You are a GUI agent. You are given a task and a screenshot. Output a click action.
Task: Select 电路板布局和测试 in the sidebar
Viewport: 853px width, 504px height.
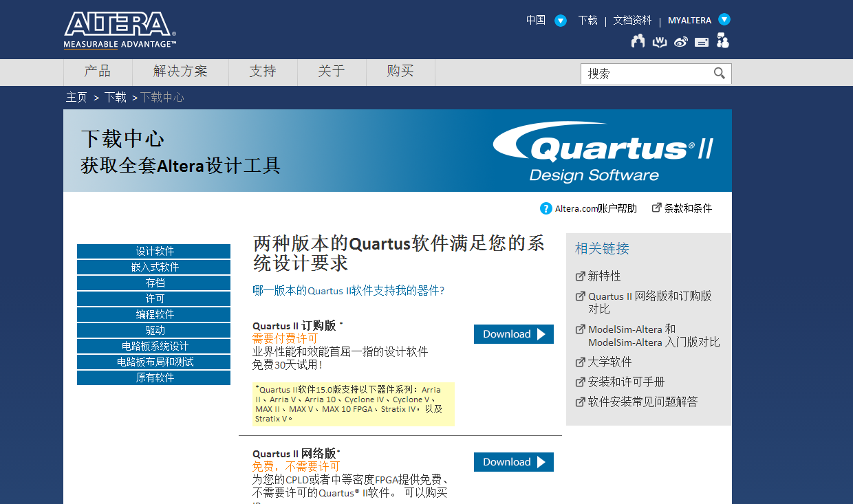coord(154,362)
